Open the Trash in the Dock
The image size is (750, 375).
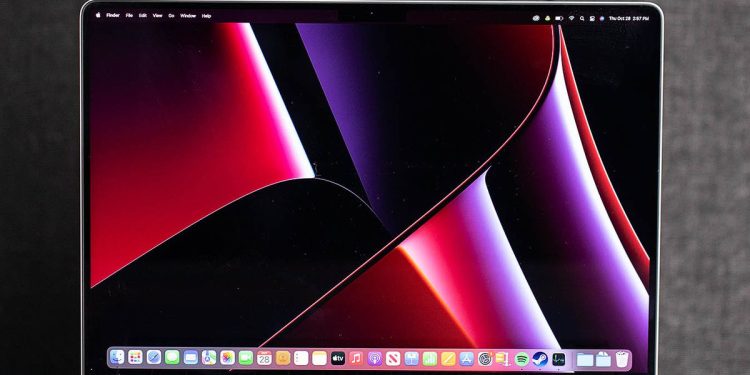pyautogui.click(x=621, y=359)
